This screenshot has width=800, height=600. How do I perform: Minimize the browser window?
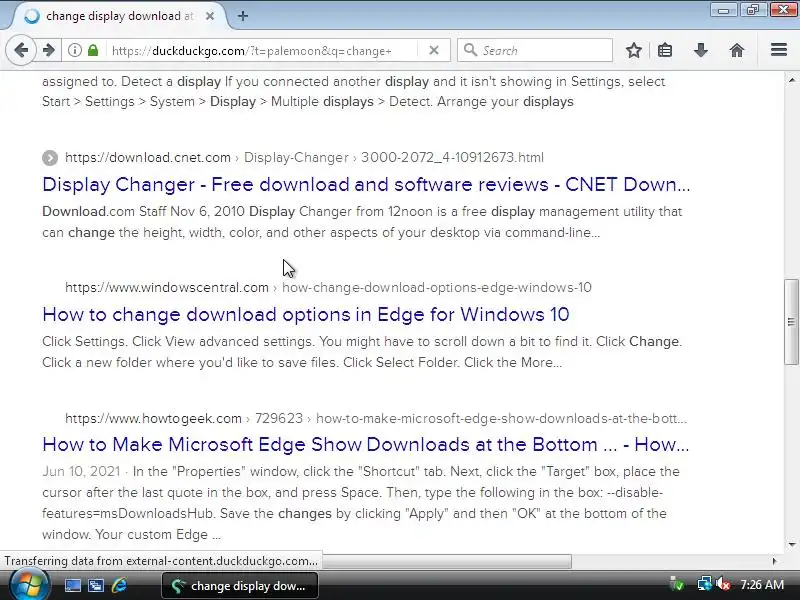[x=723, y=10]
